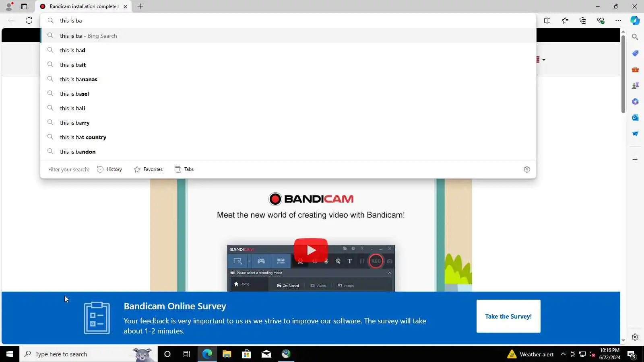Play the Bandicam YouTube video

point(311,250)
